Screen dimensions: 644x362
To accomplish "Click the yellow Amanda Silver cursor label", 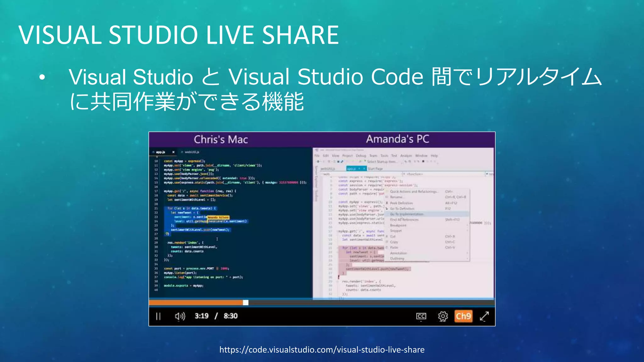I will coord(218,217).
